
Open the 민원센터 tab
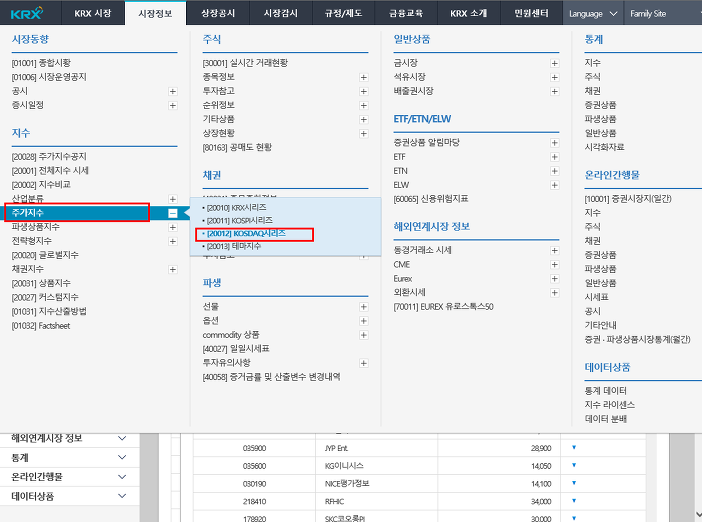[x=531, y=13]
